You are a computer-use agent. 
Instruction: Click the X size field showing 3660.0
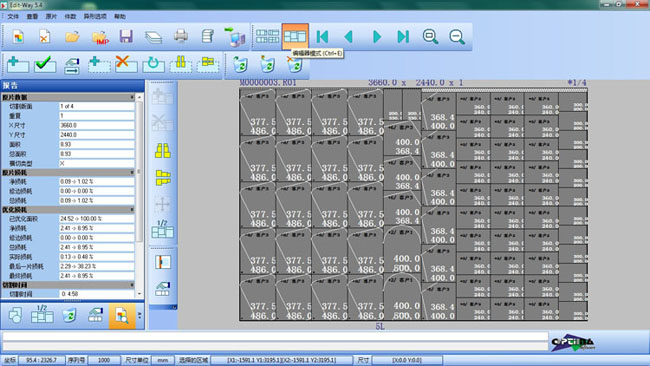click(x=97, y=125)
